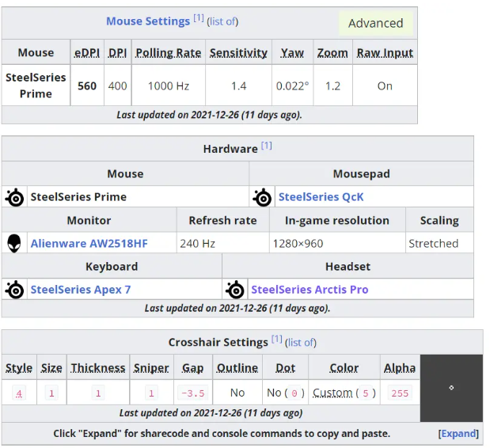Click the crosshair Gap header
Image resolution: width=490 pixels, height=448 pixels.
tap(193, 368)
